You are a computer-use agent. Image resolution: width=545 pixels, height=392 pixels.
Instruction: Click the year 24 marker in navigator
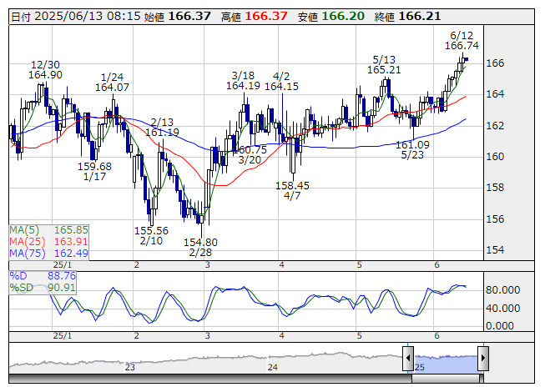272,367
